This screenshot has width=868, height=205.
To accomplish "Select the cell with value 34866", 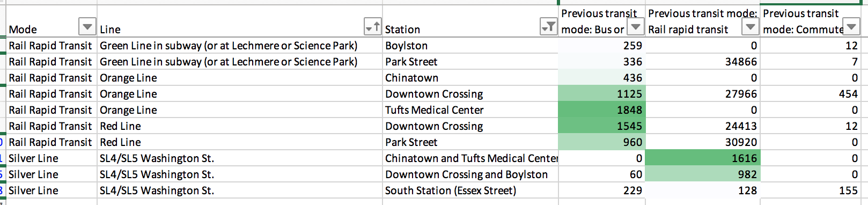I will pos(702,62).
